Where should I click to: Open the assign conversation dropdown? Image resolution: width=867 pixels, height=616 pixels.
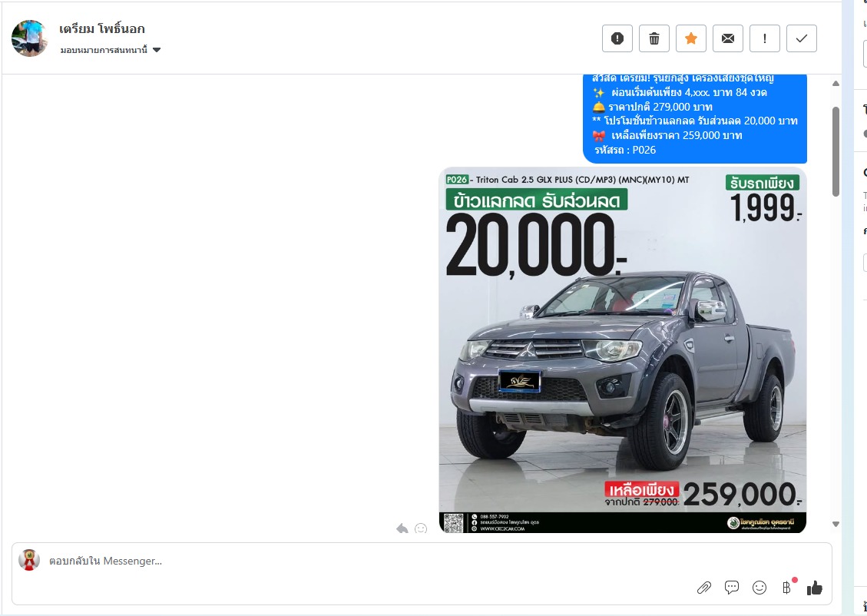pyautogui.click(x=111, y=51)
